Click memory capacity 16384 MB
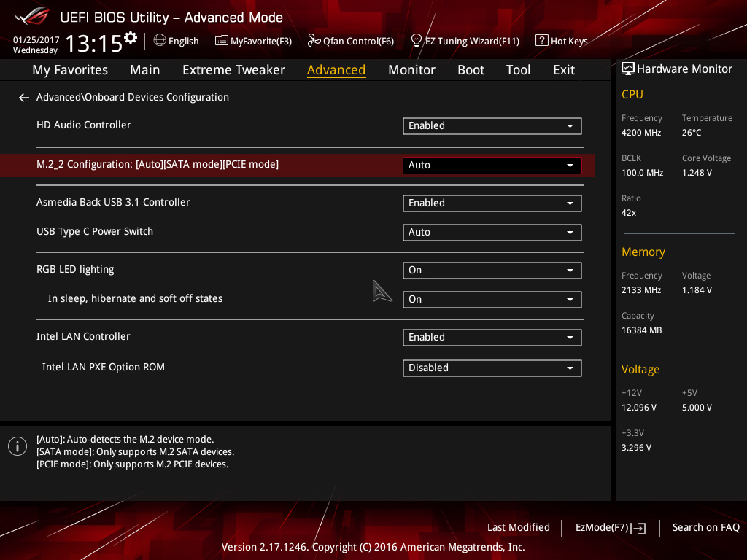Viewport: 747px width, 560px height. (641, 330)
